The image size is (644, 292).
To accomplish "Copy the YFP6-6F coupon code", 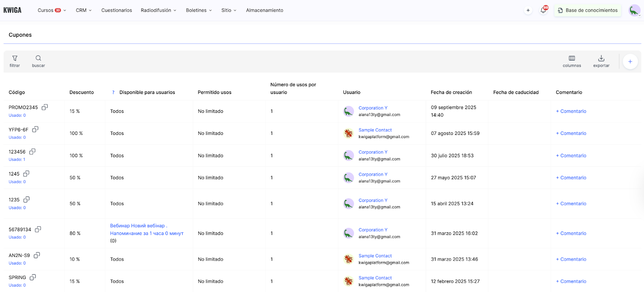I will click(35, 129).
